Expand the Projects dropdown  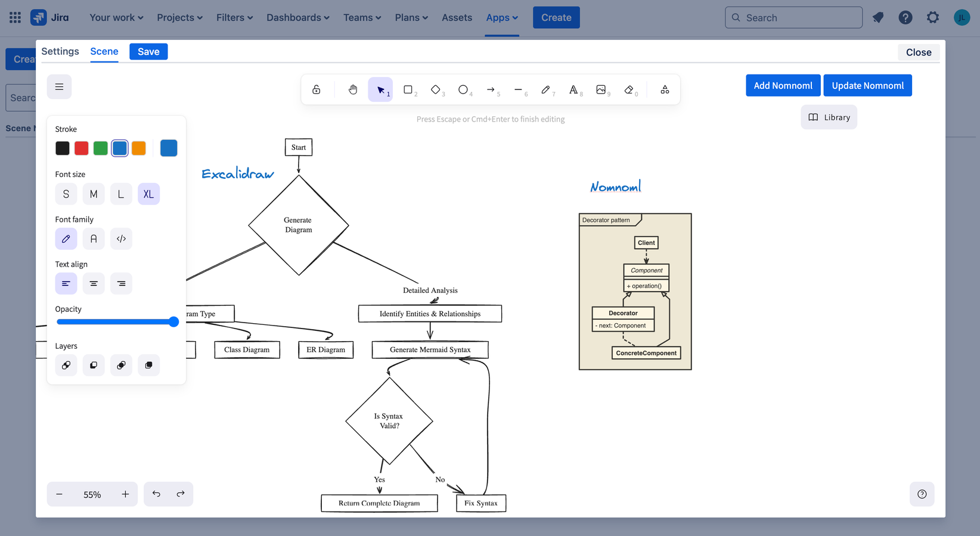[x=179, y=17]
